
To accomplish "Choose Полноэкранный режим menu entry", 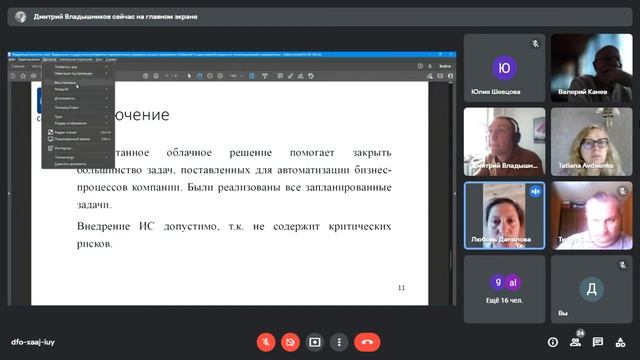I will click(x=78, y=139).
